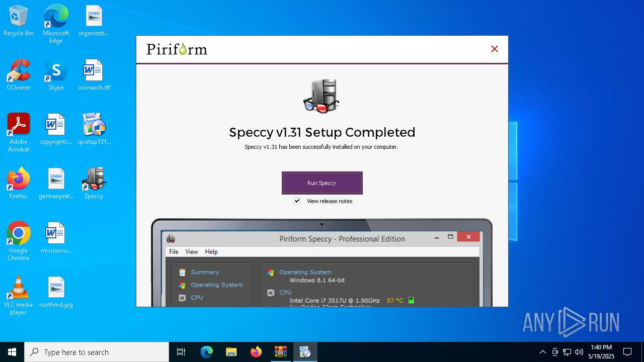The width and height of the screenshot is (644, 362).
Task: Open the notification center icon
Action: point(627,352)
